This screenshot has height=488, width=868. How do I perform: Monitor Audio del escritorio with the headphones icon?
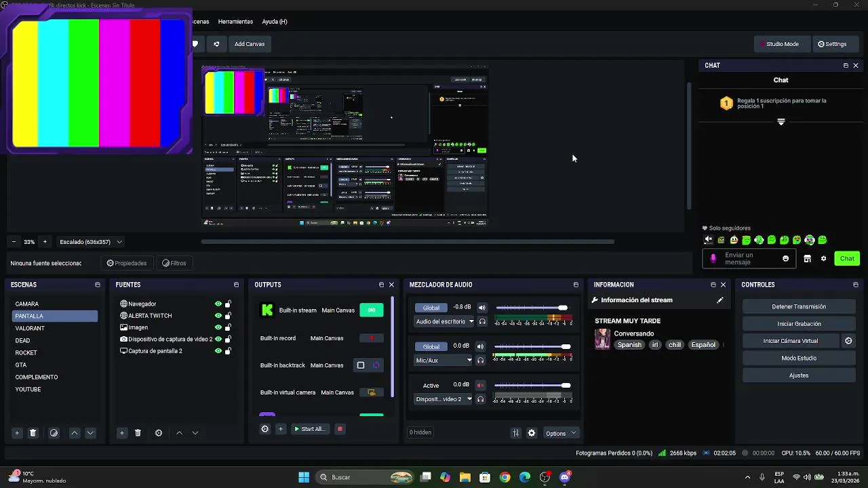pos(482,322)
